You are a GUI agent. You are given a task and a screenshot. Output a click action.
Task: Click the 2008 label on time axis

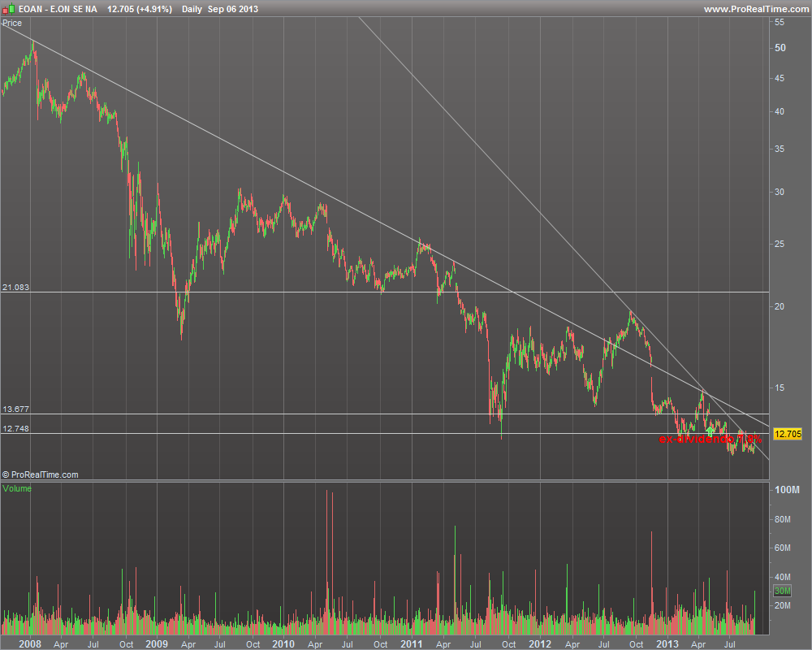coord(30,643)
